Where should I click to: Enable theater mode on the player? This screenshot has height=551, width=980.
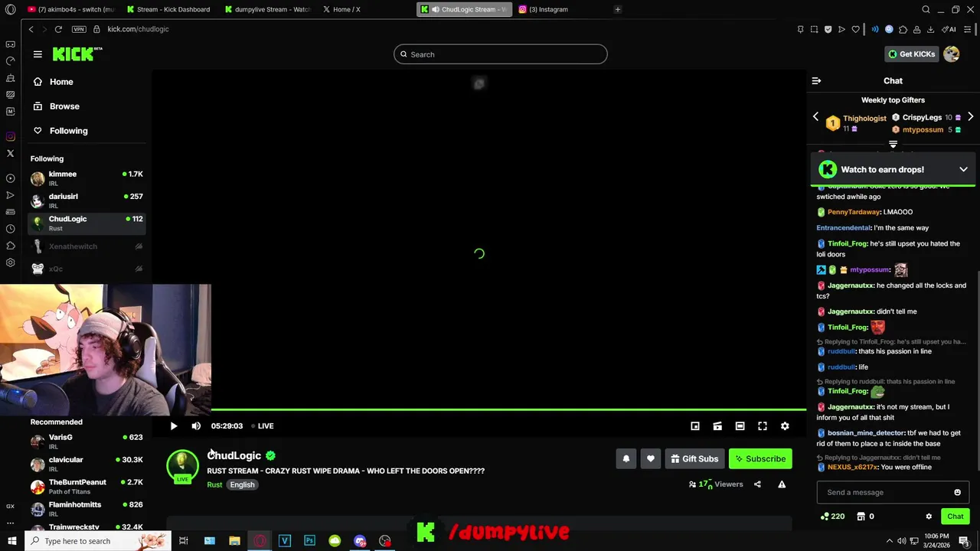point(740,426)
